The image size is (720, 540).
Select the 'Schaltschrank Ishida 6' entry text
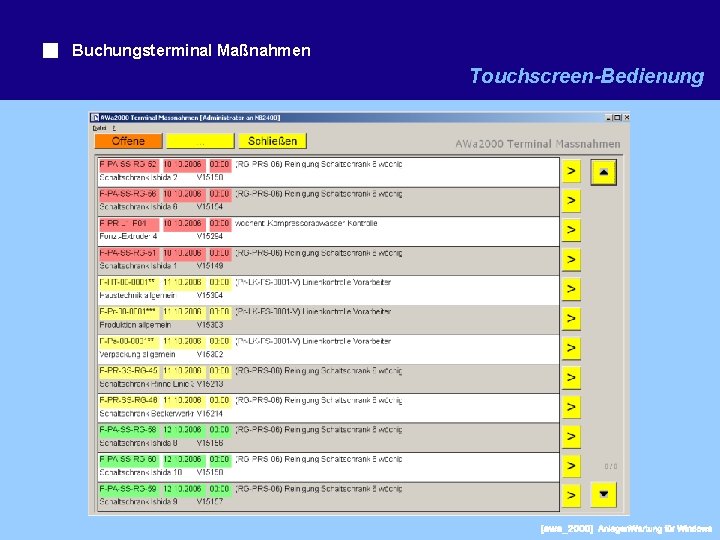pos(138,207)
